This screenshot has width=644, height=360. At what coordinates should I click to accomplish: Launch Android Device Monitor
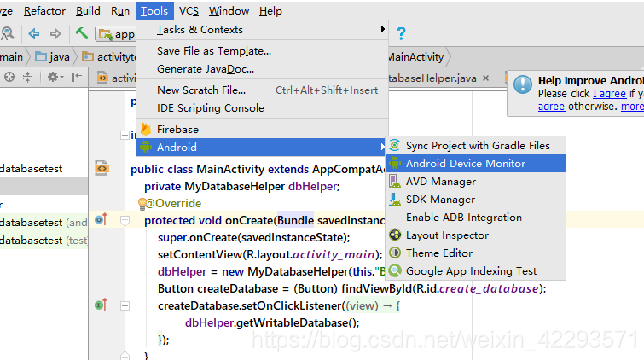tap(476, 164)
